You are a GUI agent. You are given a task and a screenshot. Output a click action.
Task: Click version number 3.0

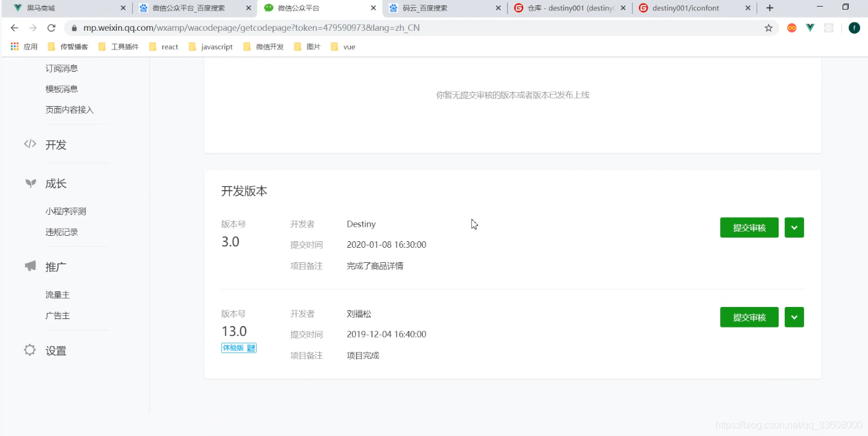point(231,242)
